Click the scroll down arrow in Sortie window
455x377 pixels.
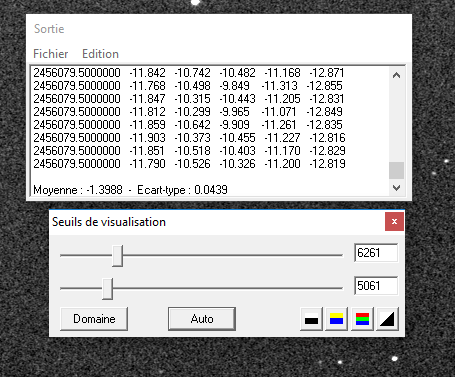click(396, 188)
